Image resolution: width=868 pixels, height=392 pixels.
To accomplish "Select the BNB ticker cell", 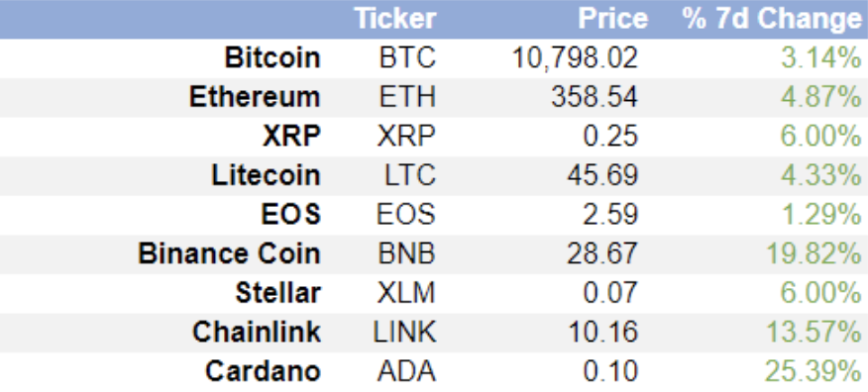I will (407, 254).
